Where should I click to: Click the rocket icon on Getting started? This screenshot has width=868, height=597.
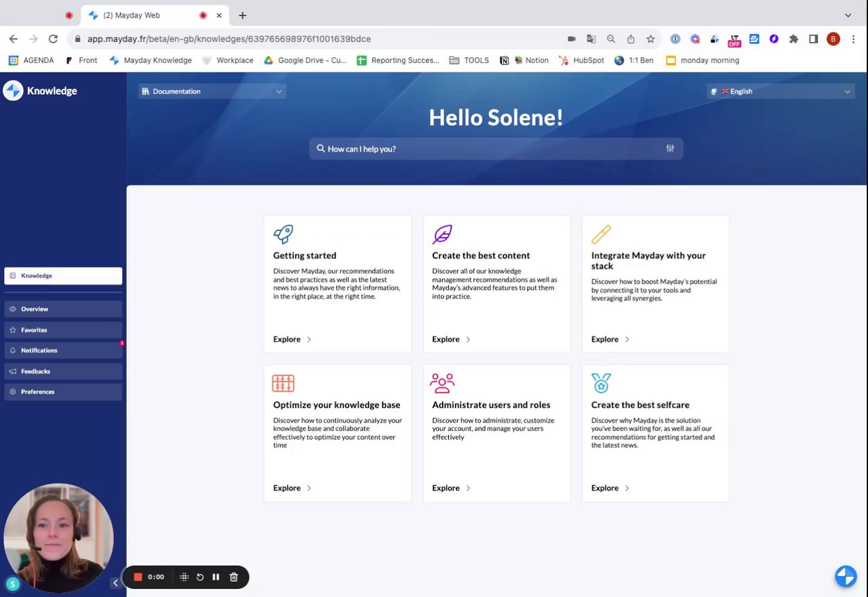(x=283, y=234)
